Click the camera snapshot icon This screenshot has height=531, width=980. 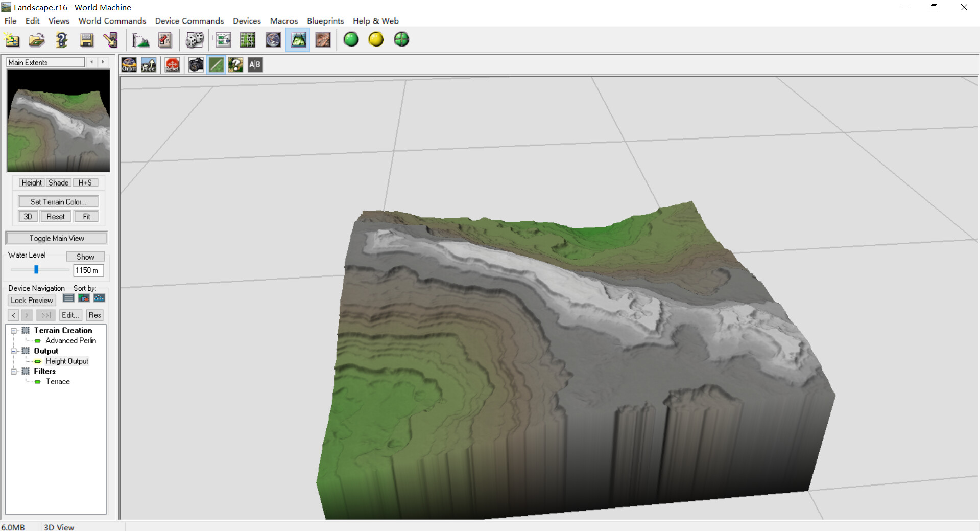[196, 65]
